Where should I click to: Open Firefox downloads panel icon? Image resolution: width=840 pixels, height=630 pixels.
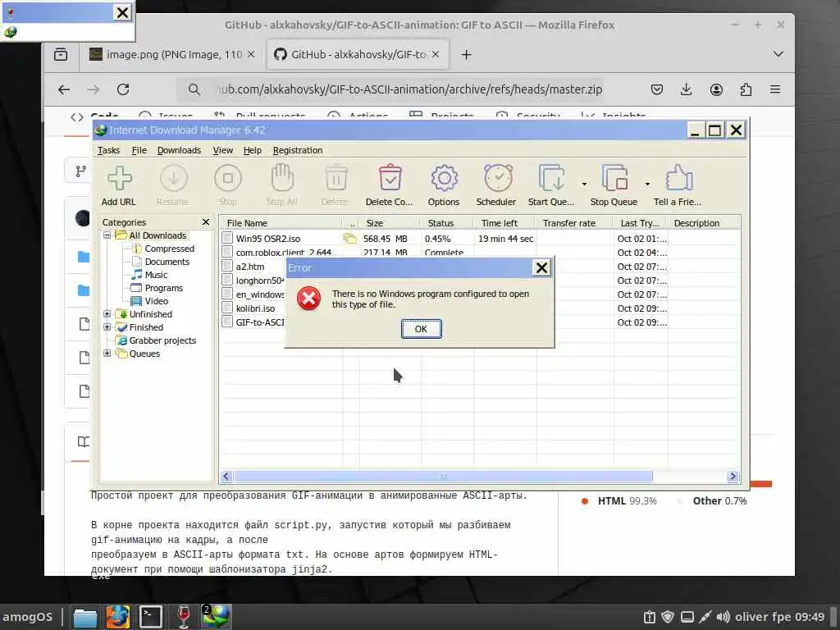(x=686, y=89)
